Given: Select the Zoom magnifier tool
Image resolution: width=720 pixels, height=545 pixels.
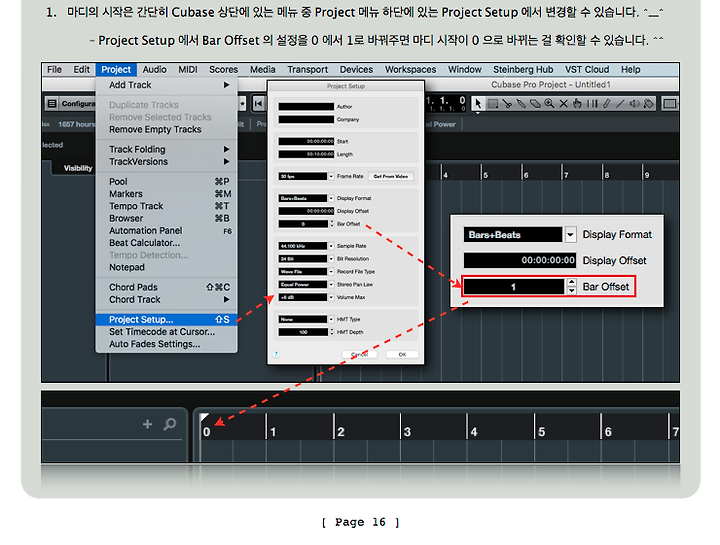Looking at the screenshot, I should [x=549, y=104].
